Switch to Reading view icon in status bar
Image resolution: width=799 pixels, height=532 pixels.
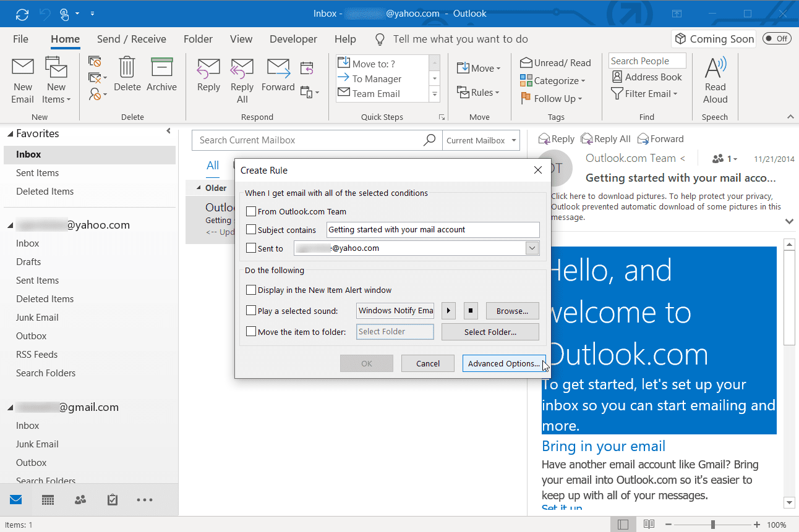(649, 525)
